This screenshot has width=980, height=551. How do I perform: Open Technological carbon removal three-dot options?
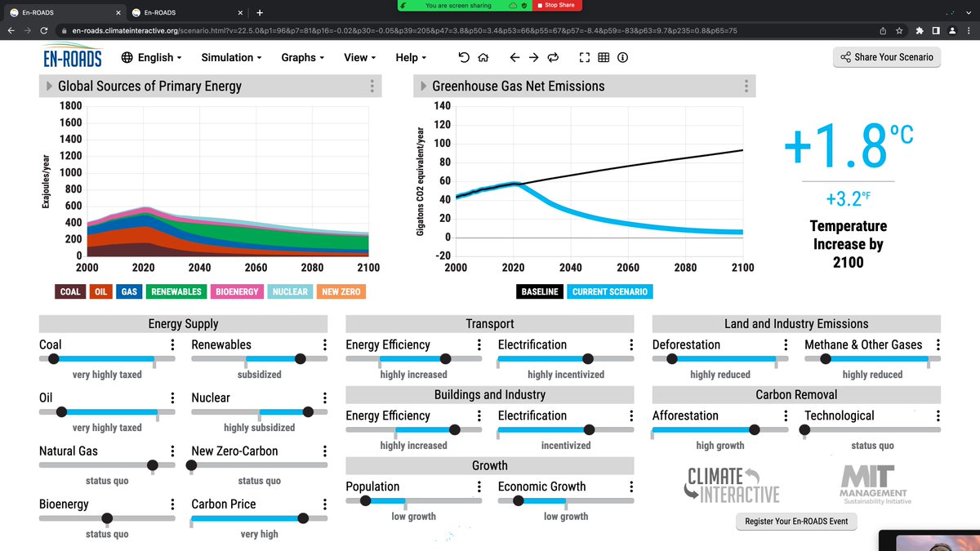(938, 416)
